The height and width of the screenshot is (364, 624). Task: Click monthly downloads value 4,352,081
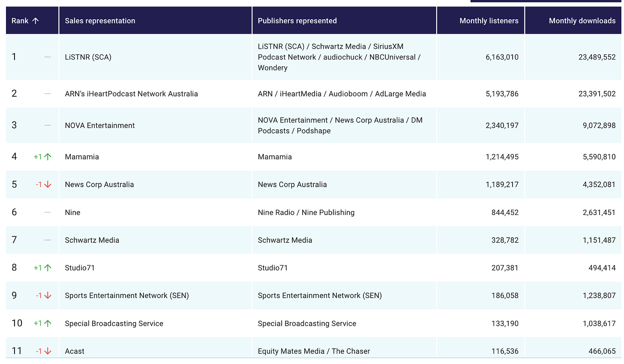coord(599,185)
